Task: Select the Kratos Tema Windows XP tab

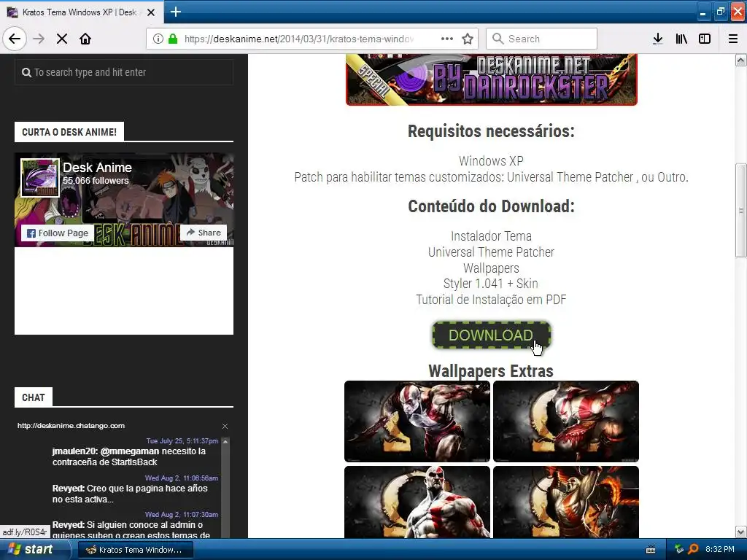Action: point(82,12)
